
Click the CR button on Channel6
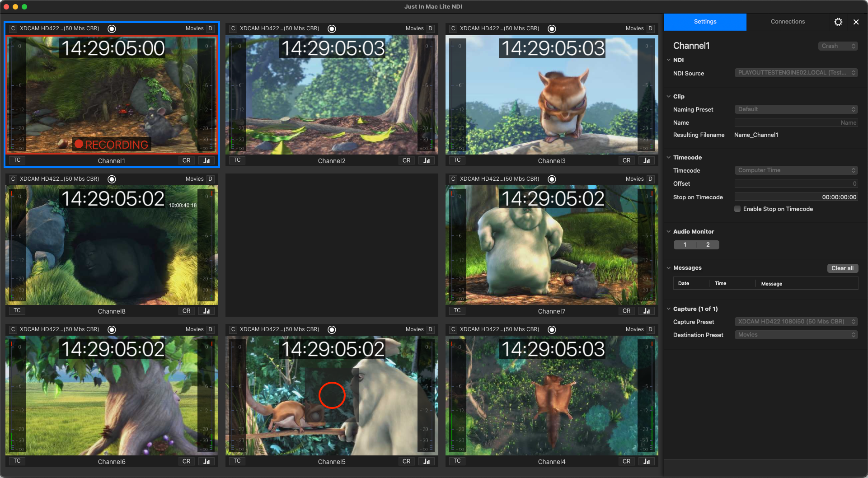coord(187,461)
